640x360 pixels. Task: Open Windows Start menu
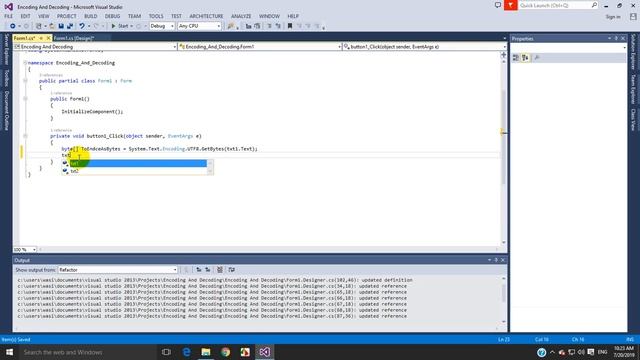click(x=9, y=352)
